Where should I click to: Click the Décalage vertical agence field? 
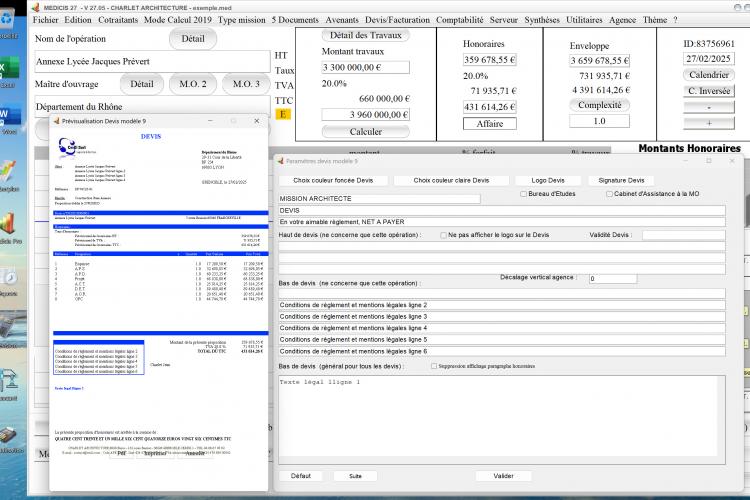[613, 278]
